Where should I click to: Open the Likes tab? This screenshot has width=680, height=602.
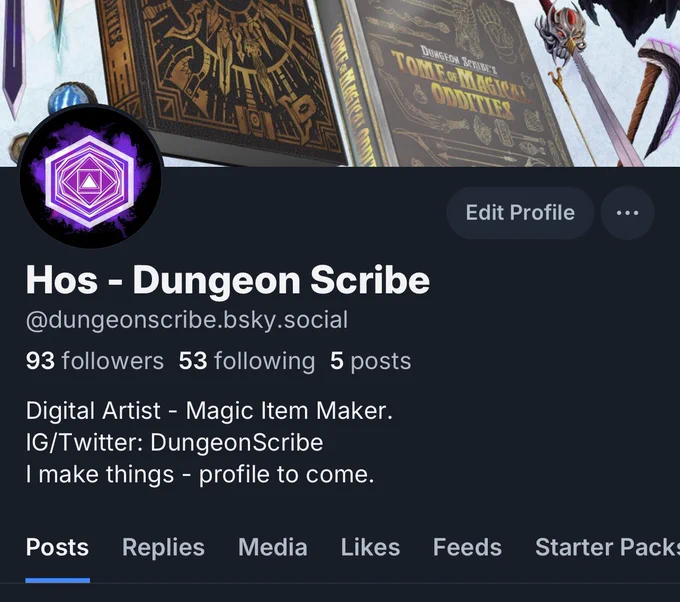370,547
